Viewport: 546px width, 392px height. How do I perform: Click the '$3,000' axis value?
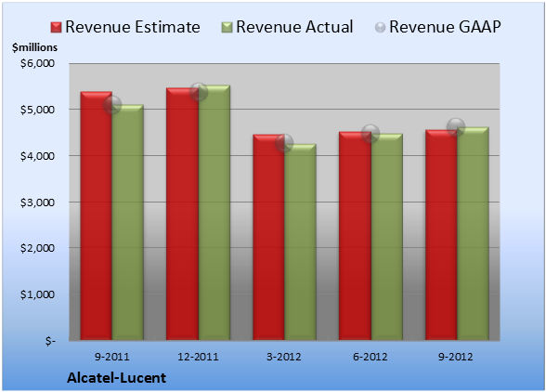[x=37, y=203]
